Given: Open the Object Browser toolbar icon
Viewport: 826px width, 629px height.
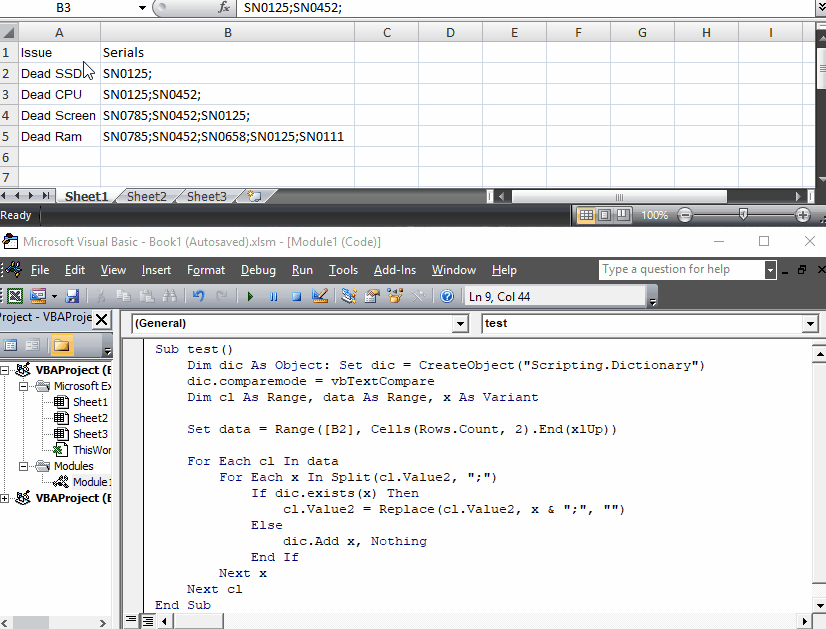Looking at the screenshot, I should click(395, 296).
